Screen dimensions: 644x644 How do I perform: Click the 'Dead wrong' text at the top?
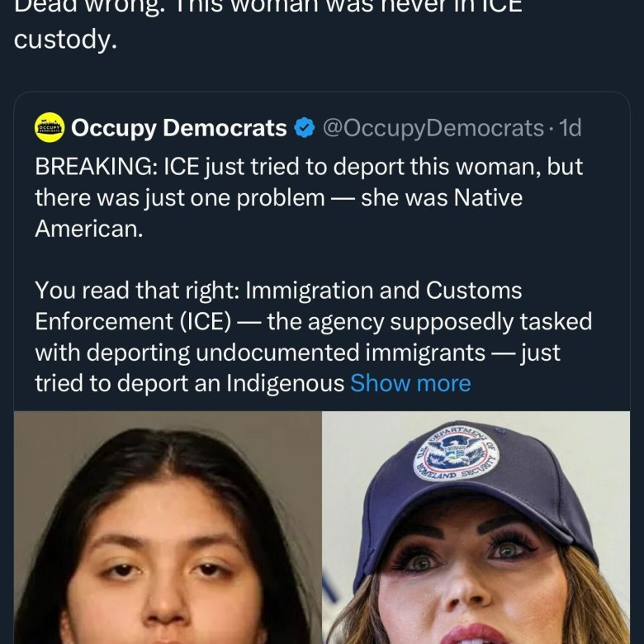86,7
